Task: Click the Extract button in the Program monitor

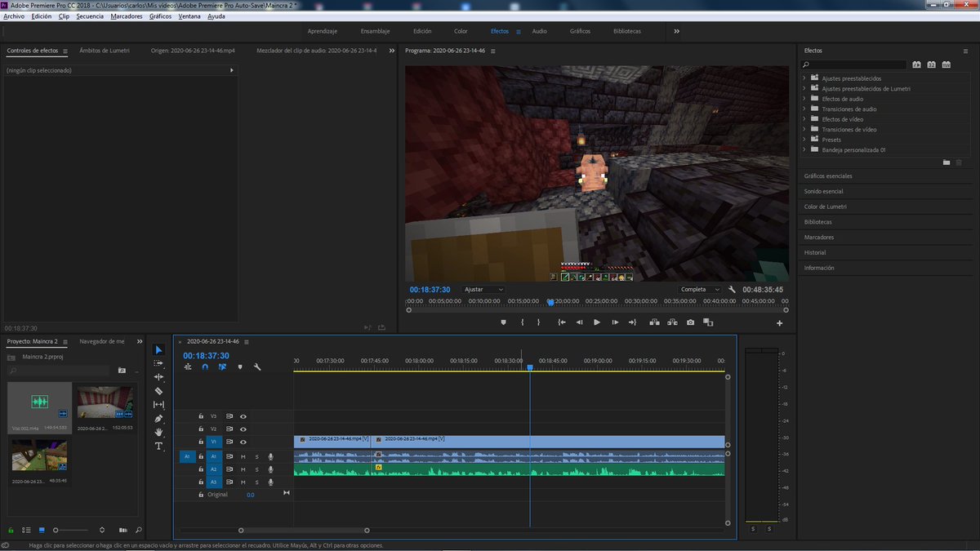Action: pyautogui.click(x=672, y=322)
